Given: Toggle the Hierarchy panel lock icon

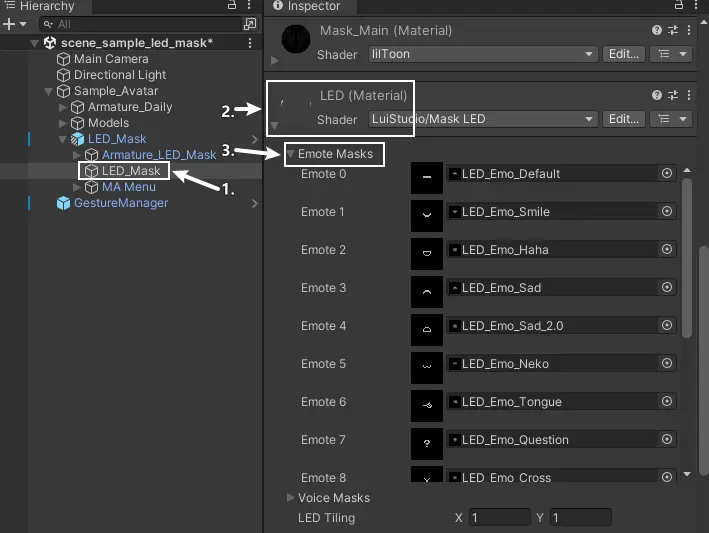Looking at the screenshot, I should (232, 5).
